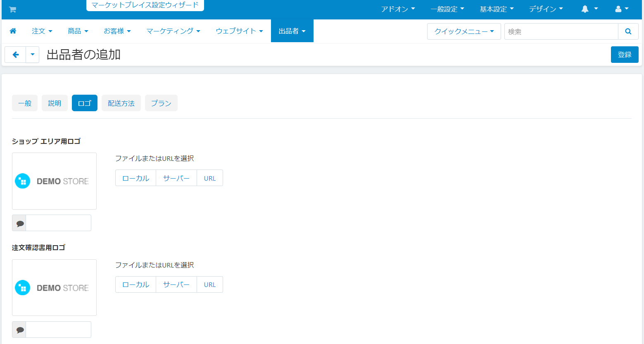
Task: Click the comment icon under shop area logo
Action: click(x=19, y=223)
